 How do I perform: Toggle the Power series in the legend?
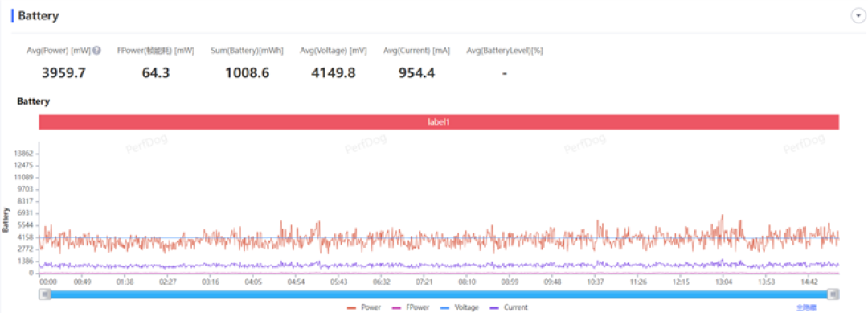point(364,307)
